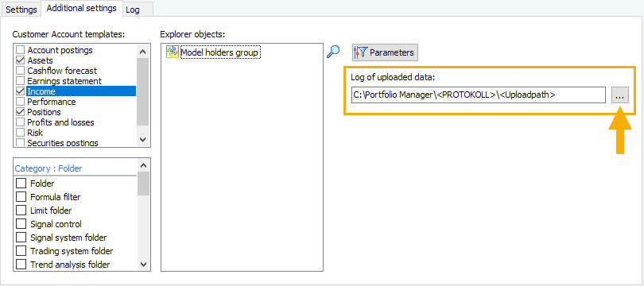The width and height of the screenshot is (644, 286).
Task: Click into the Log of uploaded data path field
Action: [479, 95]
